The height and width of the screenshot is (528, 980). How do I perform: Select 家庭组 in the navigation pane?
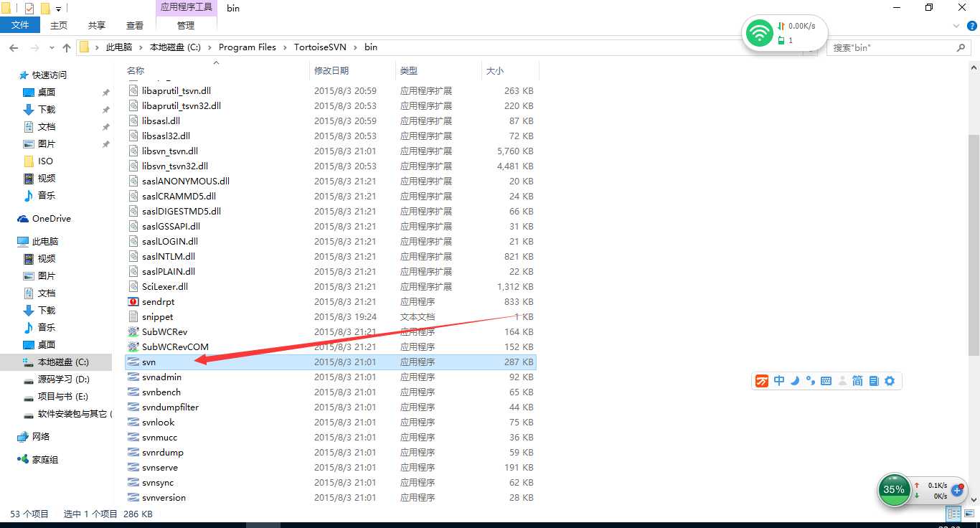[45, 459]
